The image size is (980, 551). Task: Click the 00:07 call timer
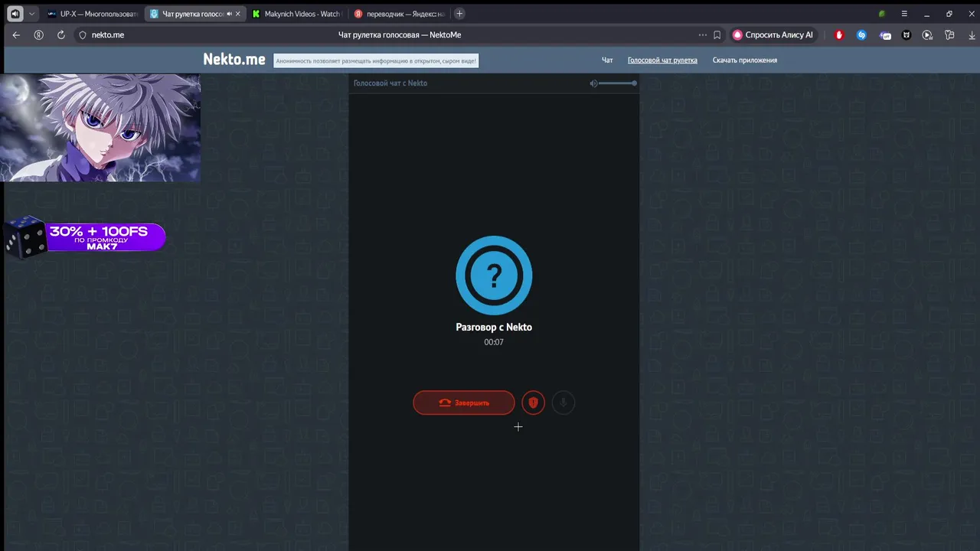(494, 342)
